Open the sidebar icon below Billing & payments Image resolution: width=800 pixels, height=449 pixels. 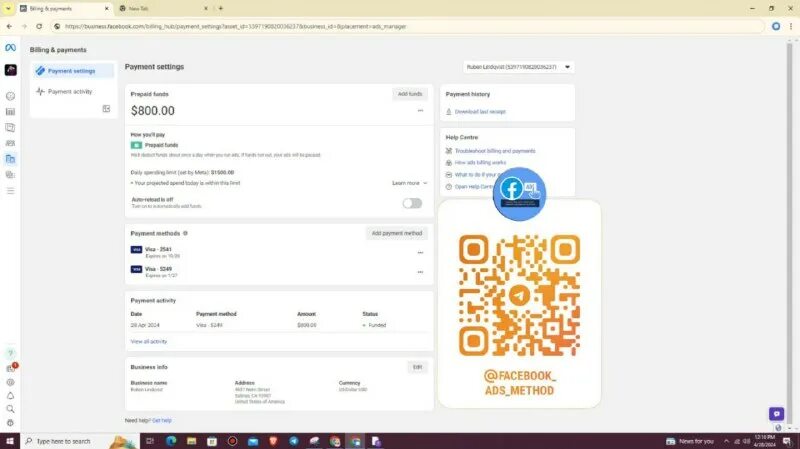coord(10,175)
